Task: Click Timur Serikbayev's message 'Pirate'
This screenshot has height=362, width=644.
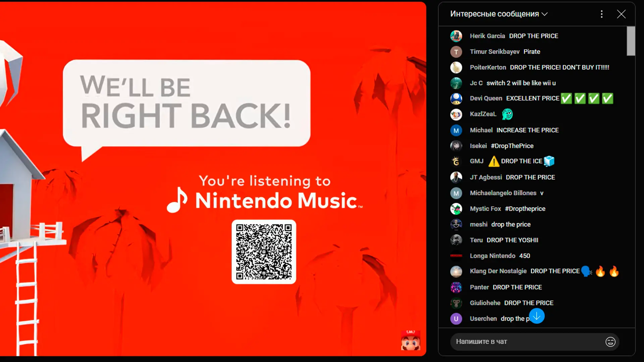Action: click(532, 52)
